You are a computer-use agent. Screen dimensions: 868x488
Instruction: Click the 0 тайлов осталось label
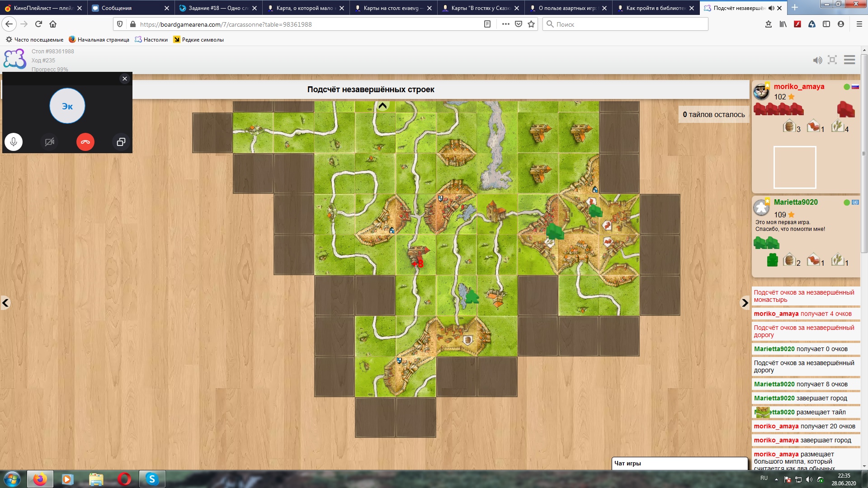[x=713, y=115]
